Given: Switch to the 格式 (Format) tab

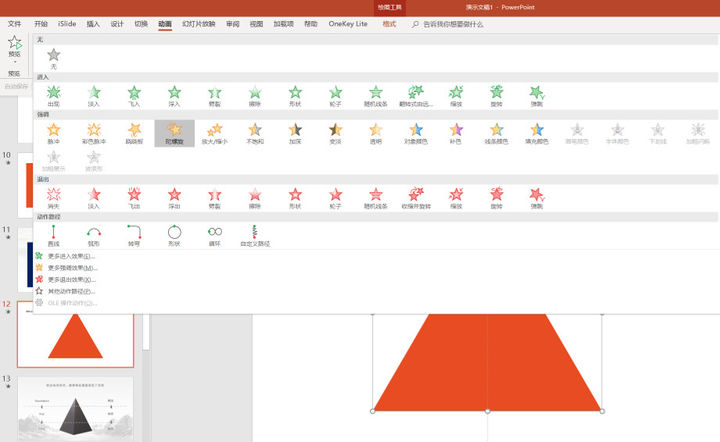Looking at the screenshot, I should (389, 24).
